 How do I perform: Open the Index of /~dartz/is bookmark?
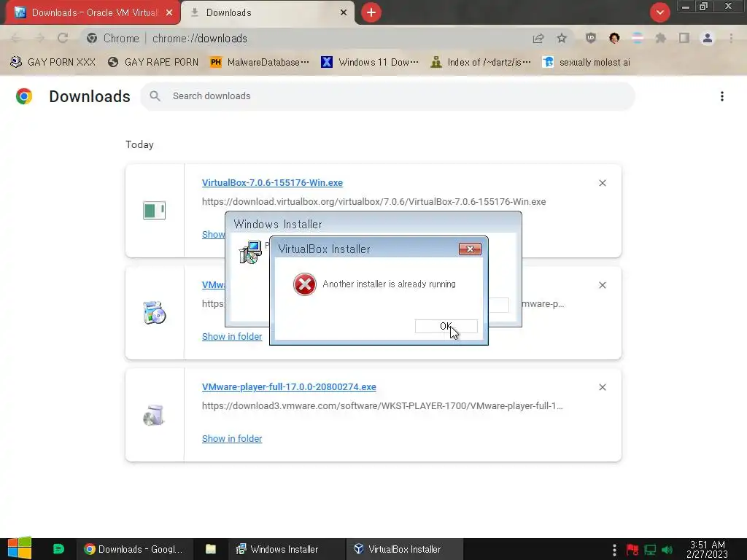tap(480, 63)
